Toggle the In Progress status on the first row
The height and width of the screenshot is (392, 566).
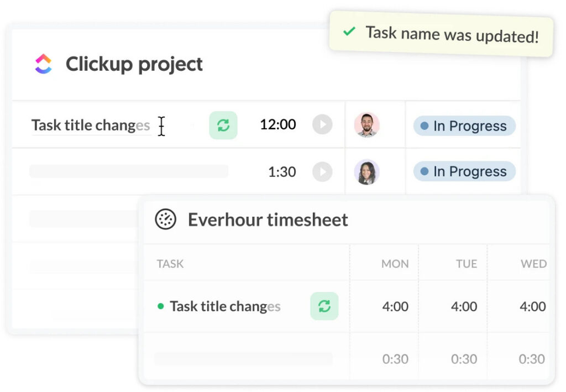(464, 126)
